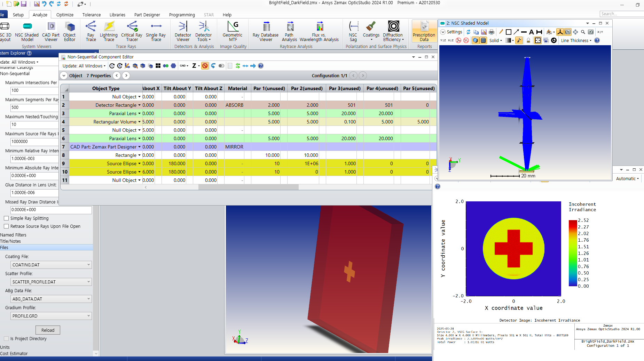The width and height of the screenshot is (644, 361).
Task: Open NSC Sag analysis
Action: click(x=353, y=32)
